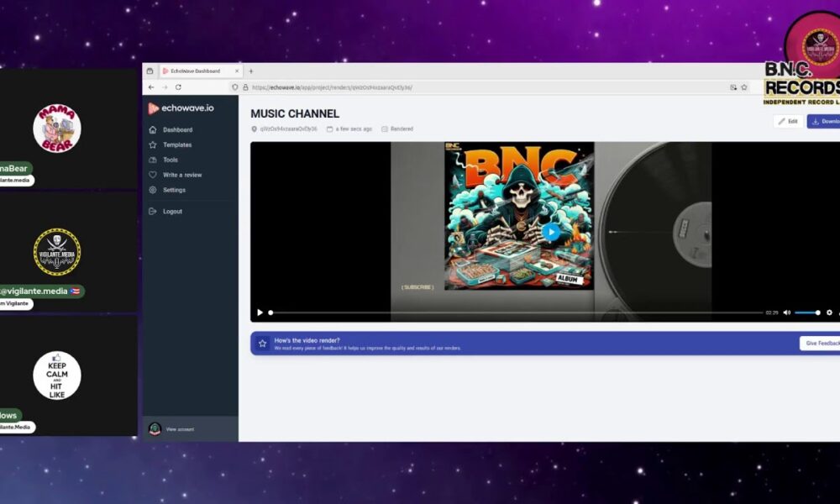This screenshot has width=840, height=504.
Task: Mute the video using speaker icon
Action: [x=787, y=312]
